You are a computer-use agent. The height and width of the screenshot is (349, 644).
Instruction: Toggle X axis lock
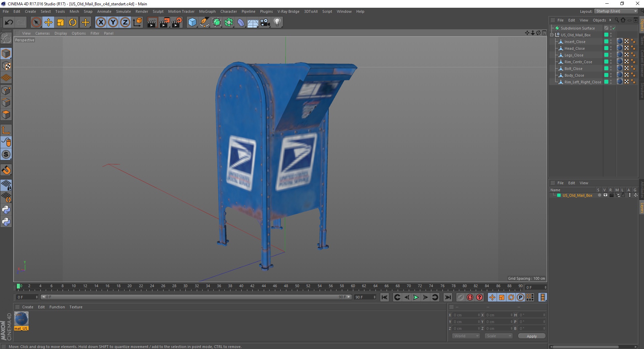101,23
